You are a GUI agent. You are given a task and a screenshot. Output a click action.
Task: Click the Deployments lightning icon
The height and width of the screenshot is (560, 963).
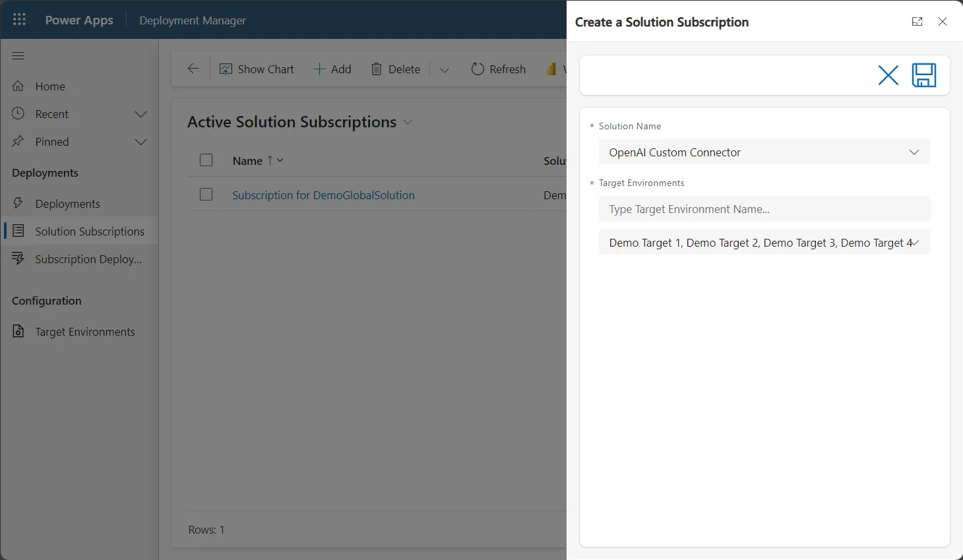coord(18,203)
